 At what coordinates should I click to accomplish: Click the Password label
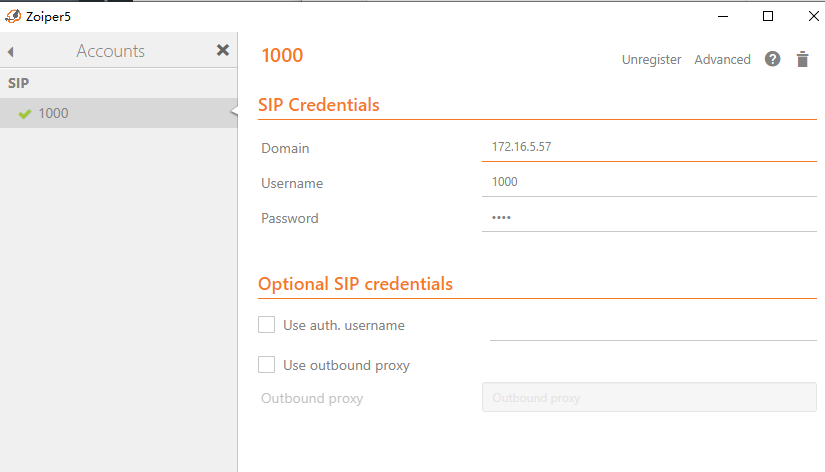289,218
